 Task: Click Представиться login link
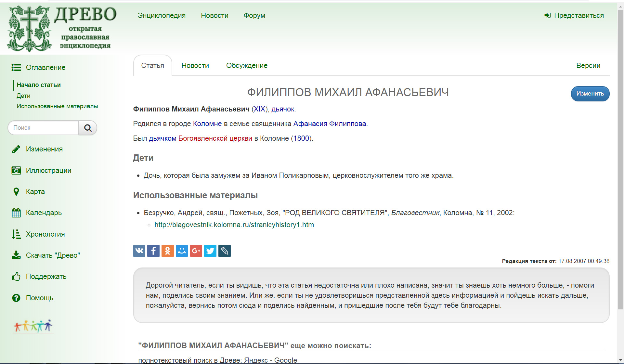click(x=579, y=15)
